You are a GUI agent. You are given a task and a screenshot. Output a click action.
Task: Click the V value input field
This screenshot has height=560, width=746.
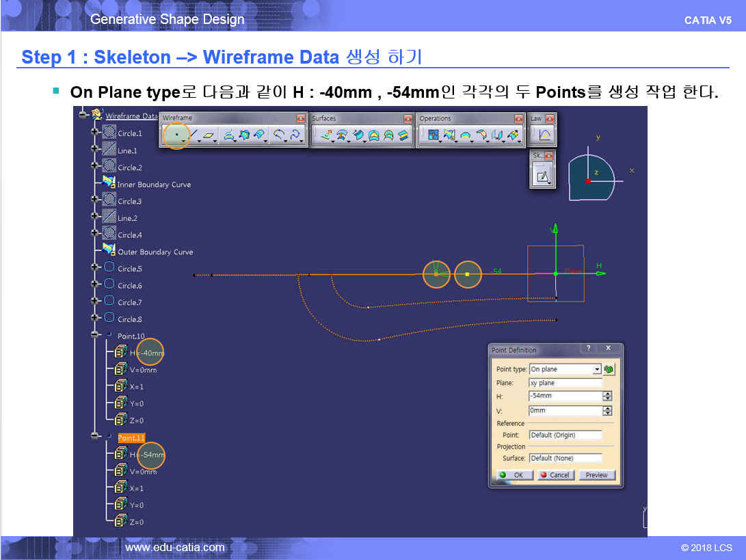point(564,411)
